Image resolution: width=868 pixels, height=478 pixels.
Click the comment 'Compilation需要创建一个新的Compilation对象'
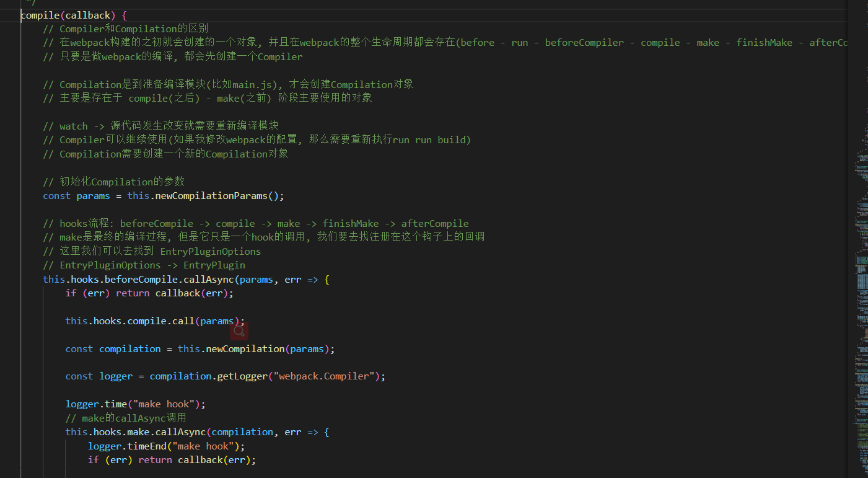166,154
